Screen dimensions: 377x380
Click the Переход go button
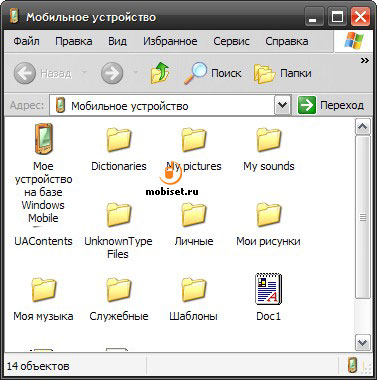point(331,105)
